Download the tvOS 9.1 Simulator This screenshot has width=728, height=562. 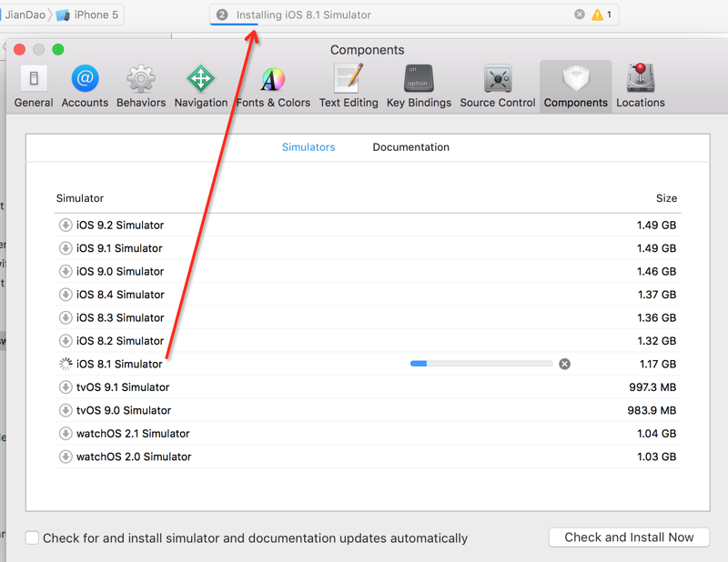[x=66, y=387]
